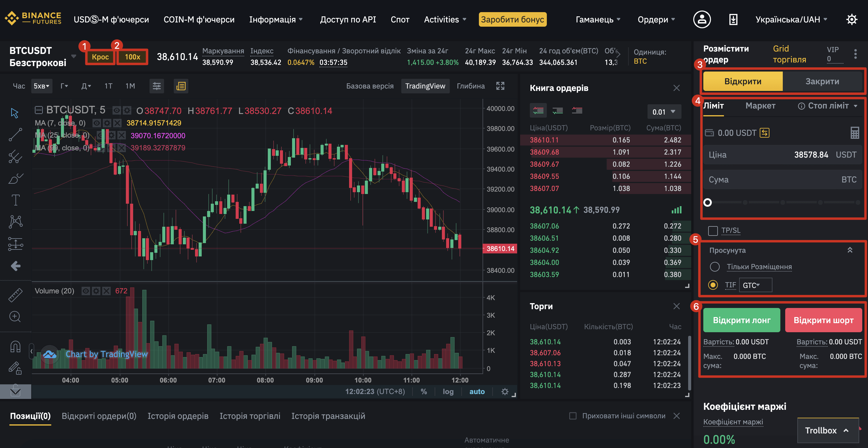This screenshot has height=448, width=868.
Task: Select the trend line drawing tool
Action: 15,134
